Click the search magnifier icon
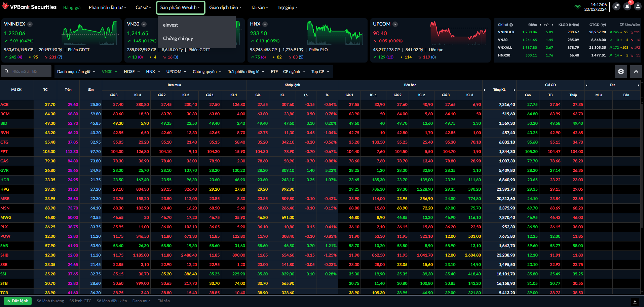644x307 pixels. coord(7,71)
